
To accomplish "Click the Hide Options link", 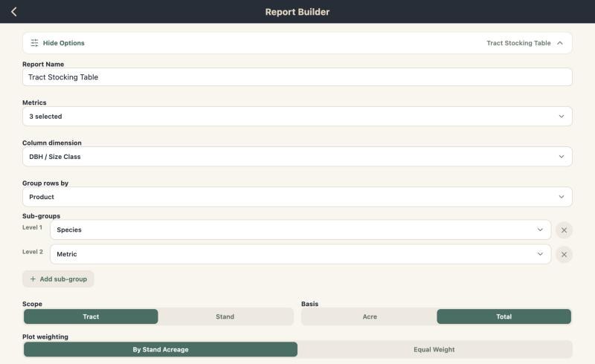I will pos(63,43).
